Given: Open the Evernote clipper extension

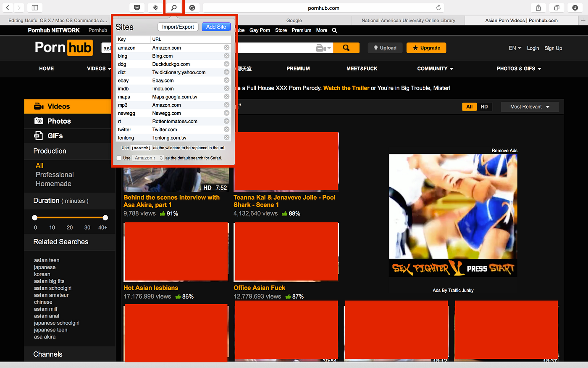Looking at the screenshot, I should (155, 8).
